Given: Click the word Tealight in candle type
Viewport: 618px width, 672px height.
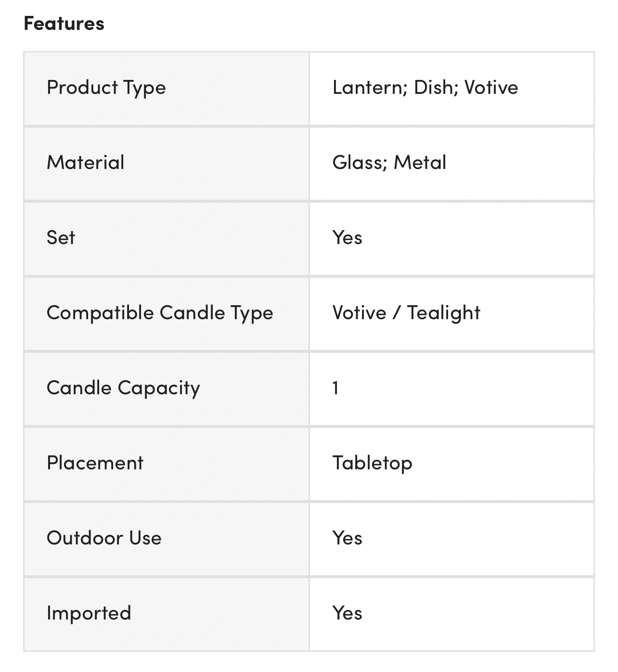Looking at the screenshot, I should (x=444, y=313).
